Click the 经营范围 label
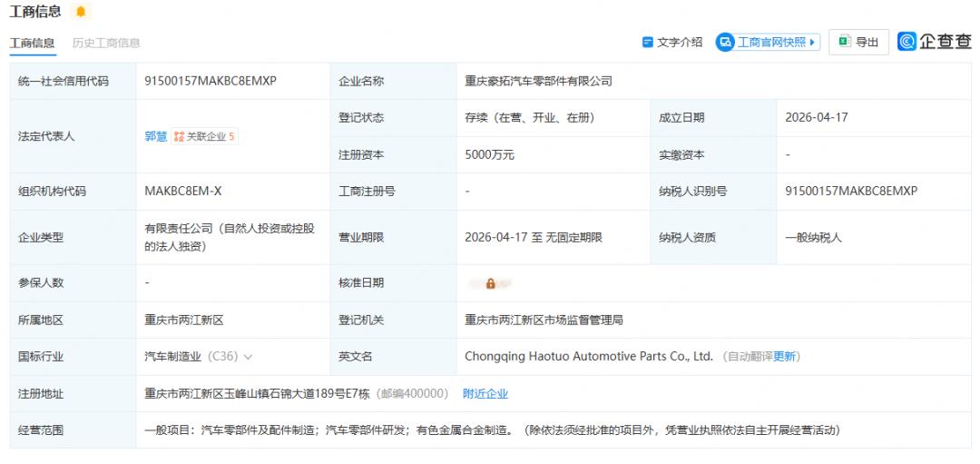The image size is (980, 464). [41, 430]
